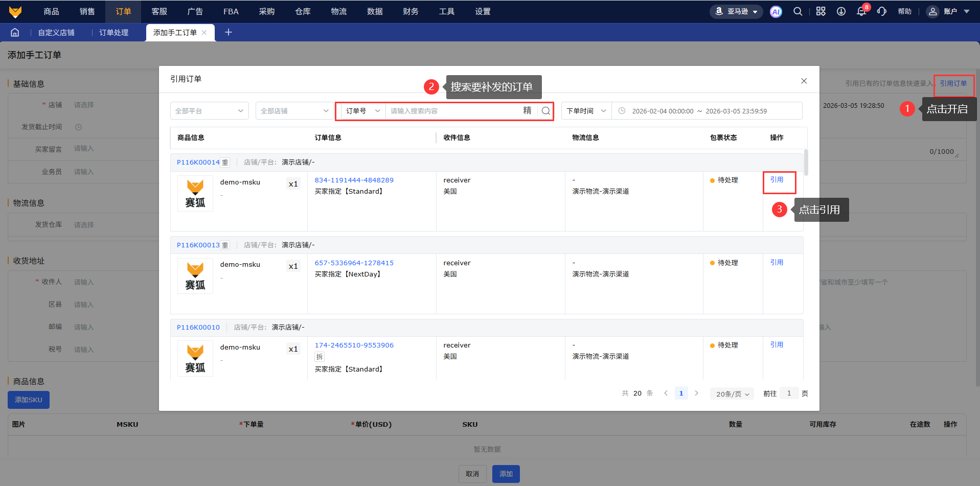
Task: Click the global search magnifier in top bar
Action: pyautogui.click(x=797, y=12)
